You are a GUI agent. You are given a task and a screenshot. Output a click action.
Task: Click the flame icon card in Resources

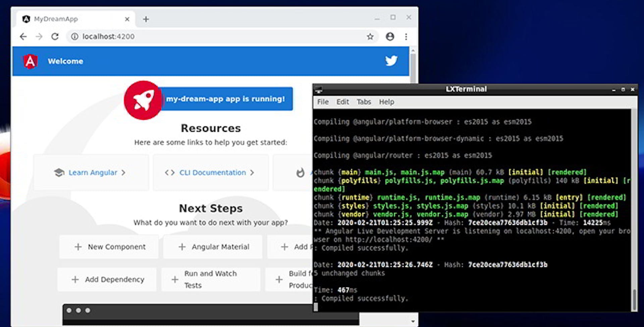(x=300, y=172)
